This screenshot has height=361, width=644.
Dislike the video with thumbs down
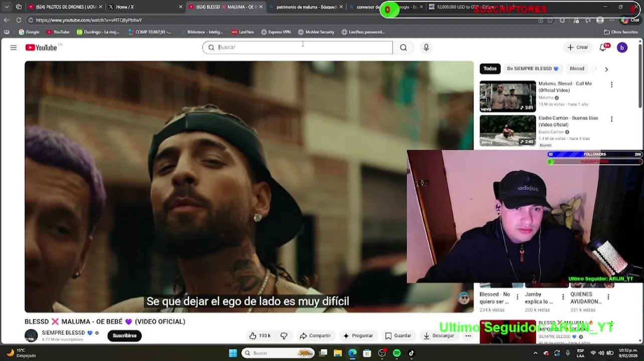[x=284, y=335]
